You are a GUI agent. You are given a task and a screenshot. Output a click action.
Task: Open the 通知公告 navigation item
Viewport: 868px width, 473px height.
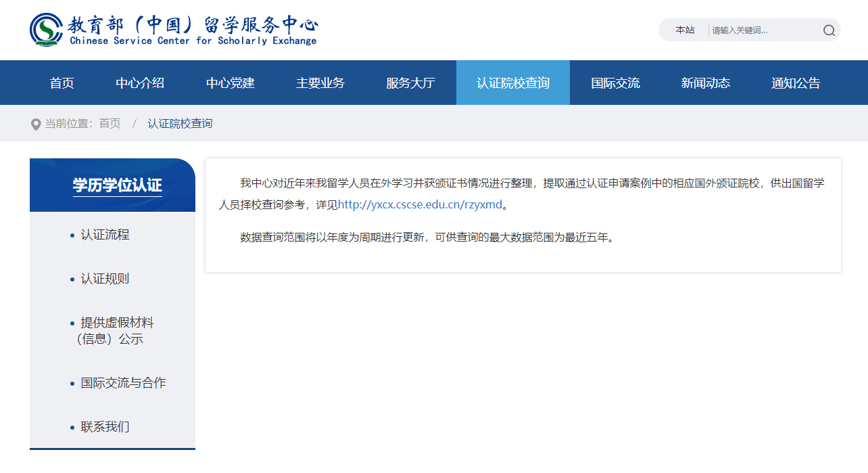click(x=796, y=83)
